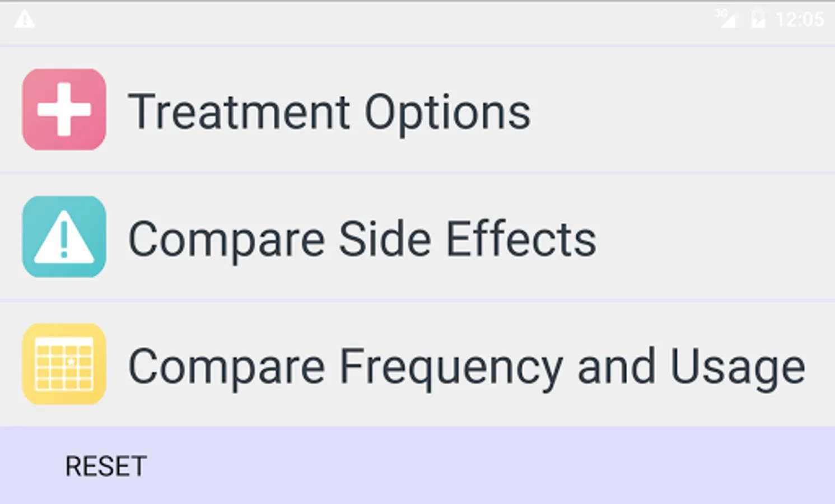Click the word "Compare" in the Side Effects row
Screen dimensions: 835x504
(226, 240)
